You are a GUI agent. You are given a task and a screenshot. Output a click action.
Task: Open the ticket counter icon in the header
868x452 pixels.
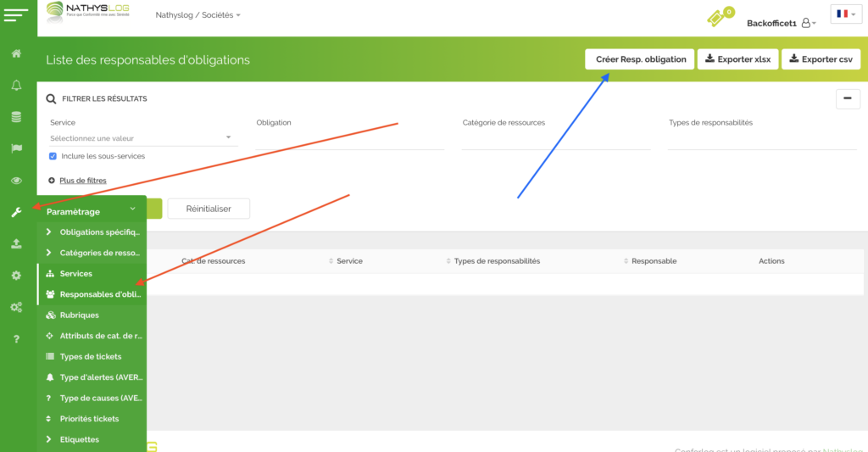720,18
